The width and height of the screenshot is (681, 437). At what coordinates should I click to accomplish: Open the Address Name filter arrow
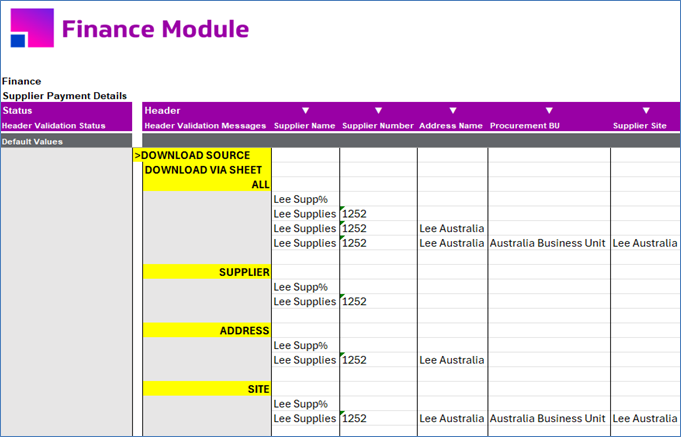pyautogui.click(x=453, y=111)
